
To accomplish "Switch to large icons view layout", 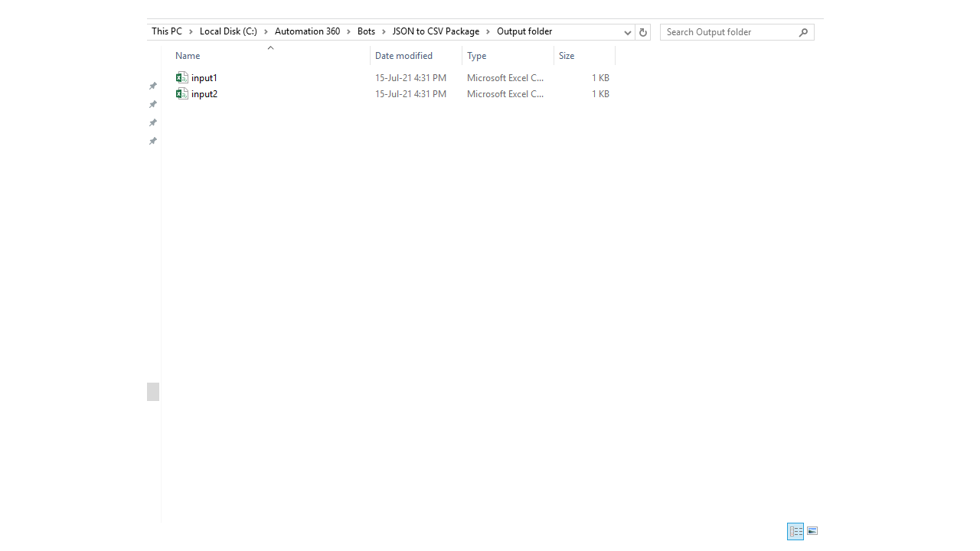I will [x=812, y=531].
